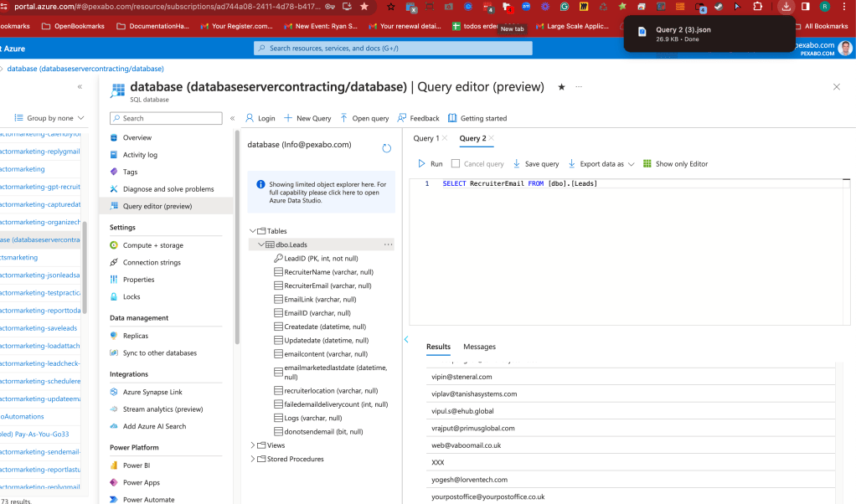Open the Tags menu item
This screenshot has width=856, height=504.
[x=130, y=172]
